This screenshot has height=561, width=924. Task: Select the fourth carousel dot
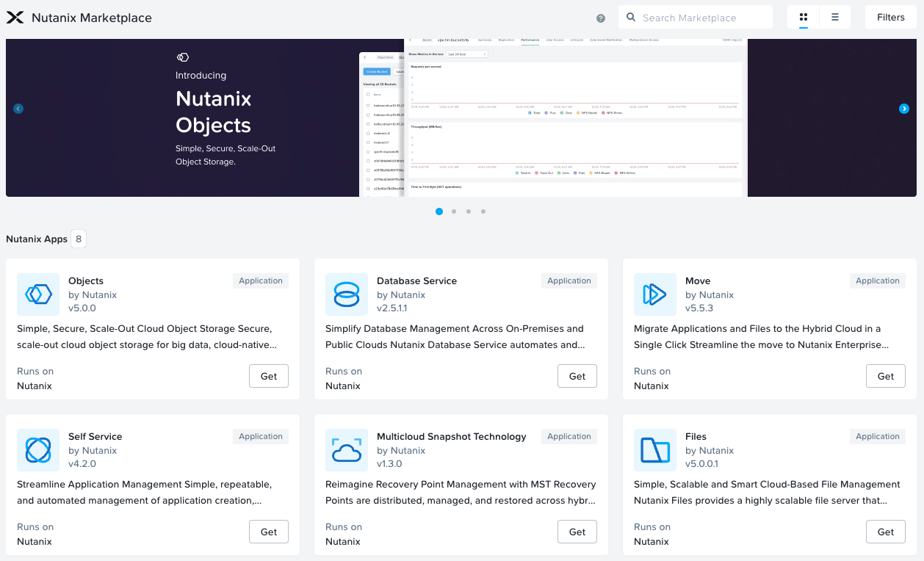483,211
